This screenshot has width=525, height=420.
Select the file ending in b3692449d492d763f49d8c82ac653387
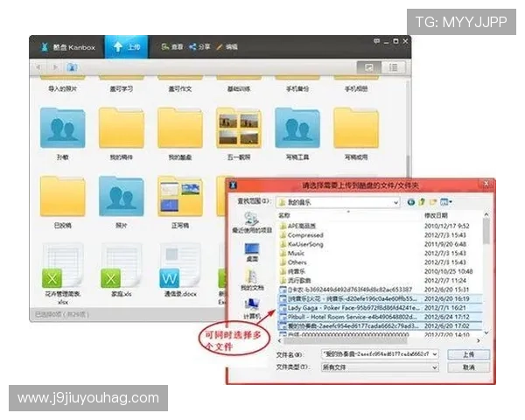coord(346,290)
